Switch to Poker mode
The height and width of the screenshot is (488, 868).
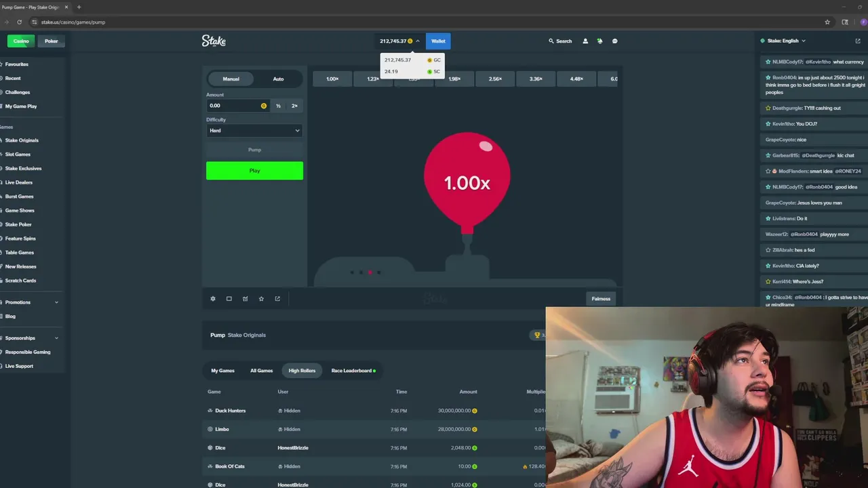pyautogui.click(x=52, y=41)
